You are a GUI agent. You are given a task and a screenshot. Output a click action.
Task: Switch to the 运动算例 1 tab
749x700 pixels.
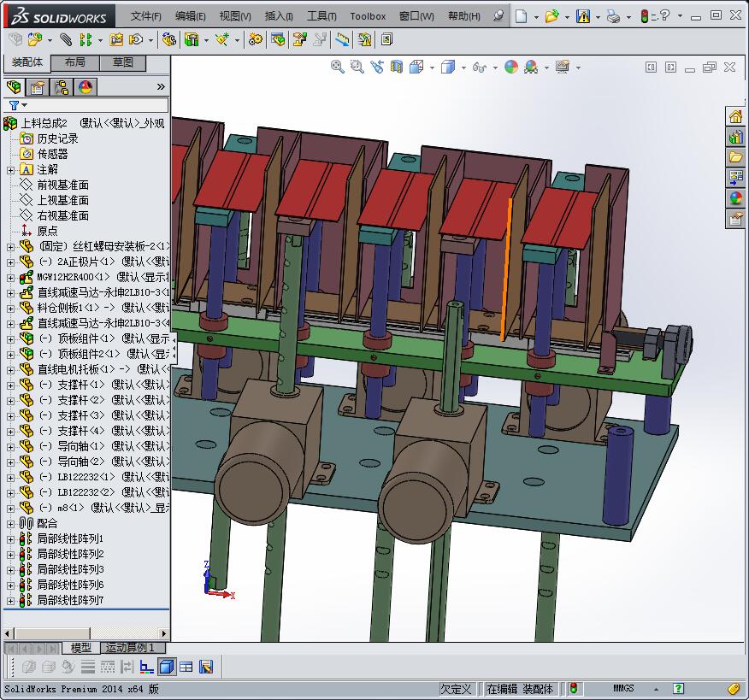130,648
